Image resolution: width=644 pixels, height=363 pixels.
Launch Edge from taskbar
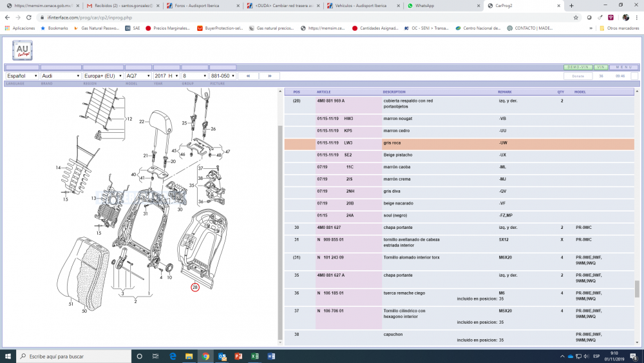(173, 357)
